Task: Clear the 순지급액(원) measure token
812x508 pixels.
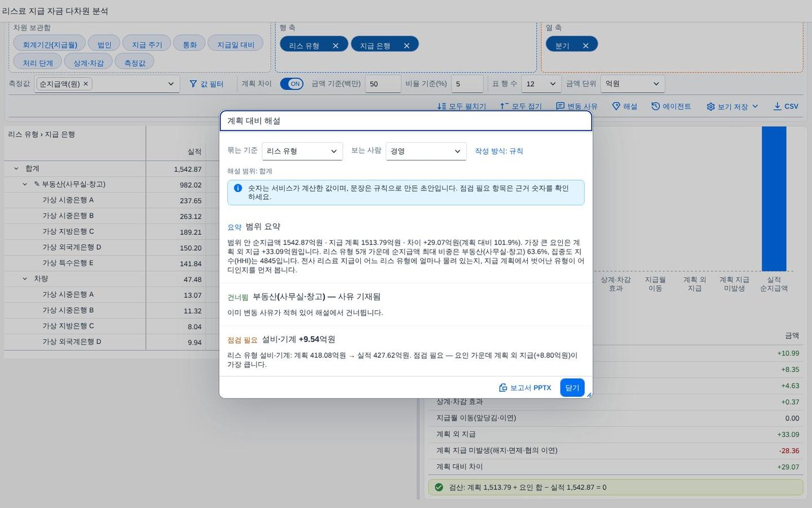Action: point(86,84)
